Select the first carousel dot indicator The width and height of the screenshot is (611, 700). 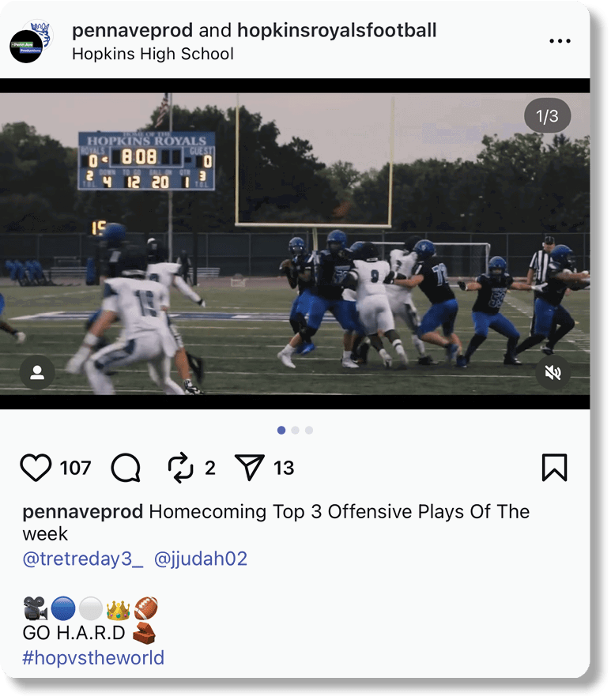[281, 430]
